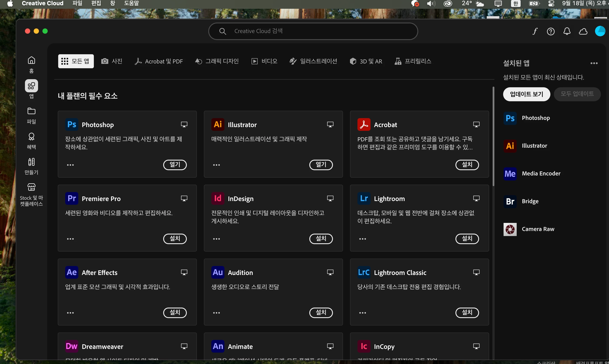Click the cloud sync status icon
The width and height of the screenshot is (609, 364).
tap(583, 31)
